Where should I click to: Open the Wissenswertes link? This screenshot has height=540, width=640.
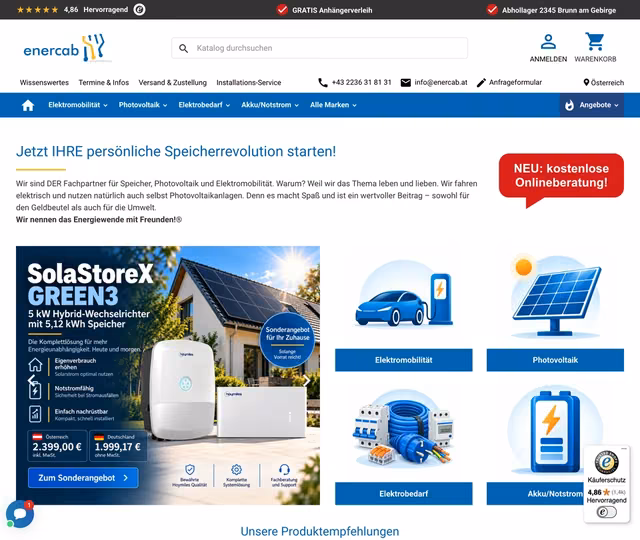[x=44, y=83]
